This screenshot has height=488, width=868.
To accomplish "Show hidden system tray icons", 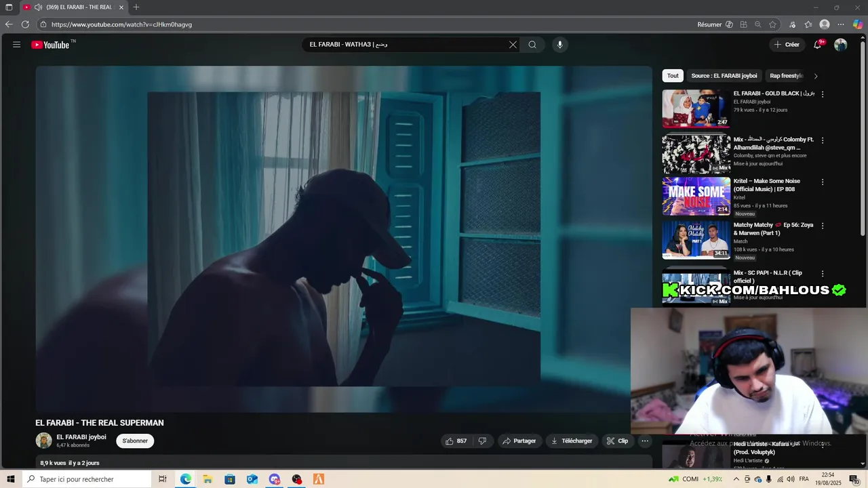I will pos(736,479).
